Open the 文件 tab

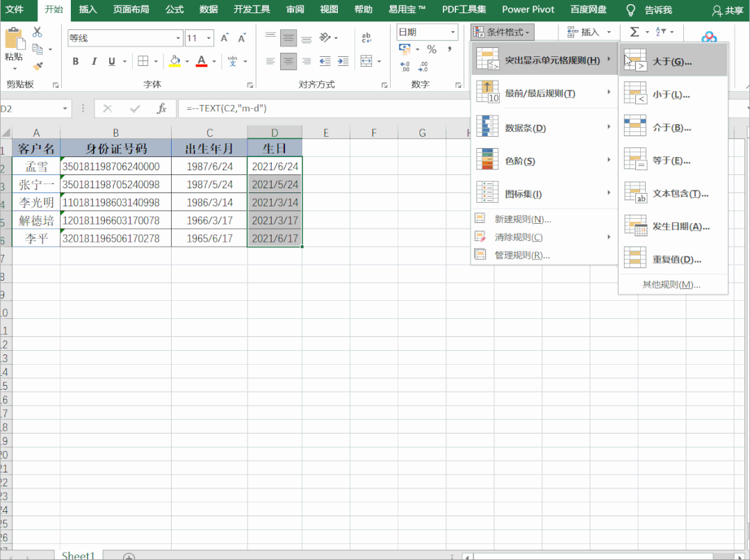[15, 10]
